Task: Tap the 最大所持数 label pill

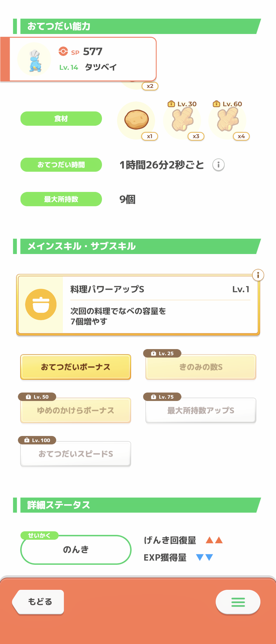Action: tap(61, 199)
